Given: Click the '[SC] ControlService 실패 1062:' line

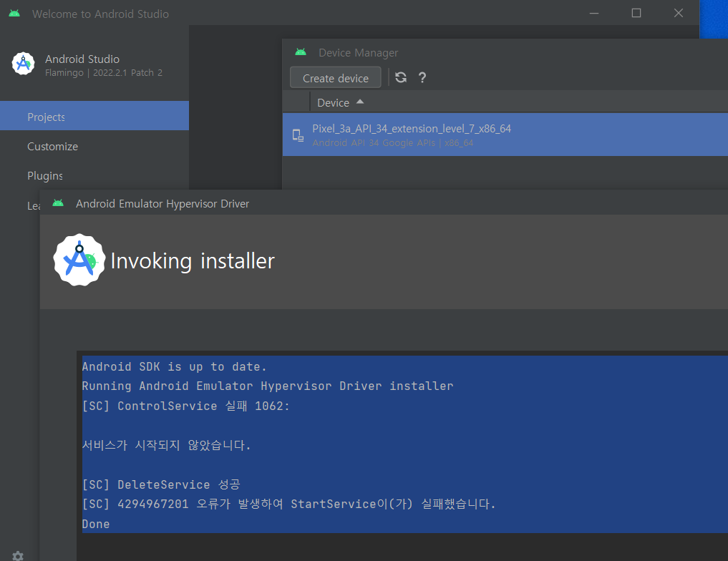Looking at the screenshot, I should coord(185,406).
